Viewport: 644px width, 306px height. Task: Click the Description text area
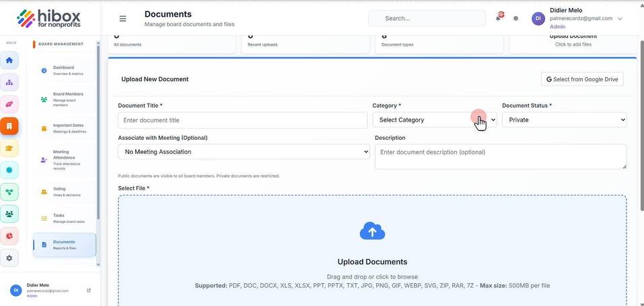tap(501, 157)
